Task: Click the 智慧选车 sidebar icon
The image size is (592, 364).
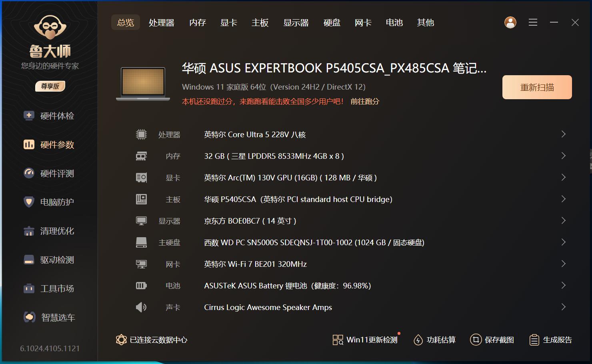Action: tap(29, 318)
